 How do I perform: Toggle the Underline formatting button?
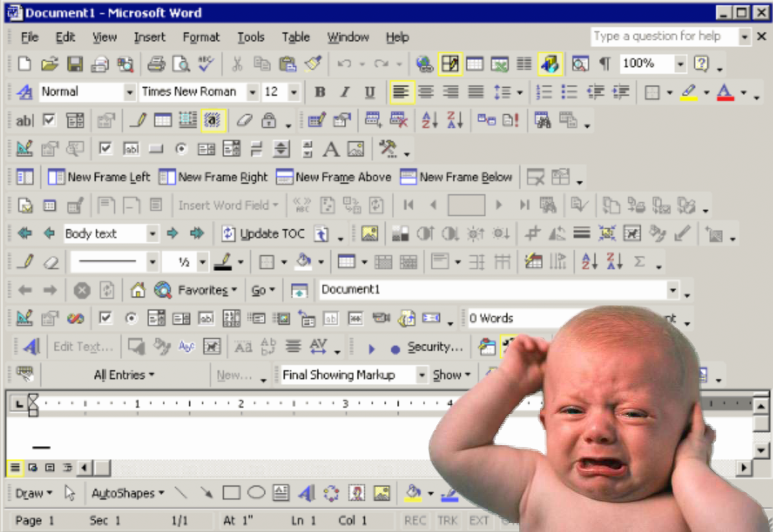coord(370,93)
